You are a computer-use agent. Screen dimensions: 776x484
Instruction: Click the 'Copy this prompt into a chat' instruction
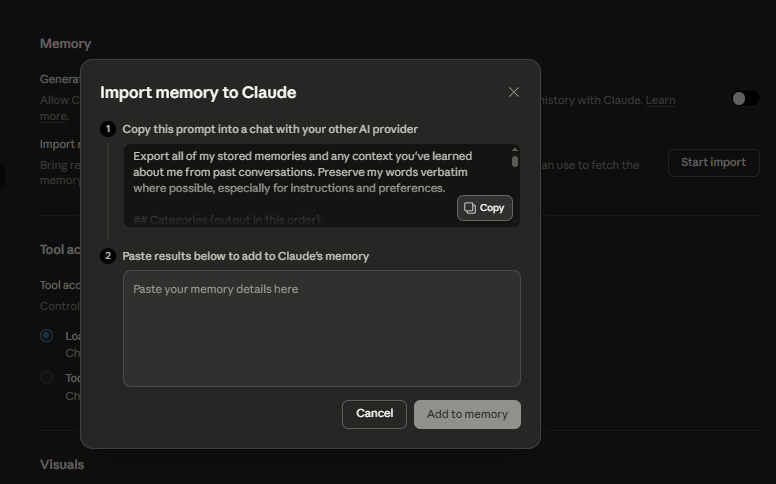click(270, 129)
